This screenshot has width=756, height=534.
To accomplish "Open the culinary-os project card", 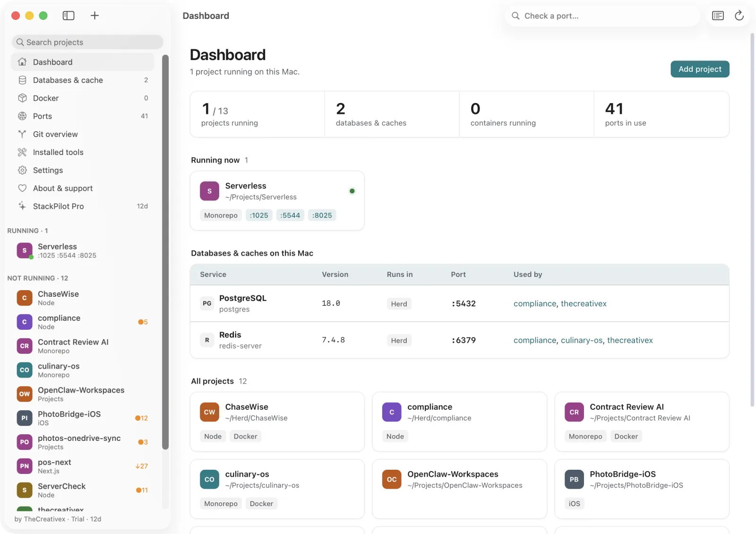I will (277, 489).
